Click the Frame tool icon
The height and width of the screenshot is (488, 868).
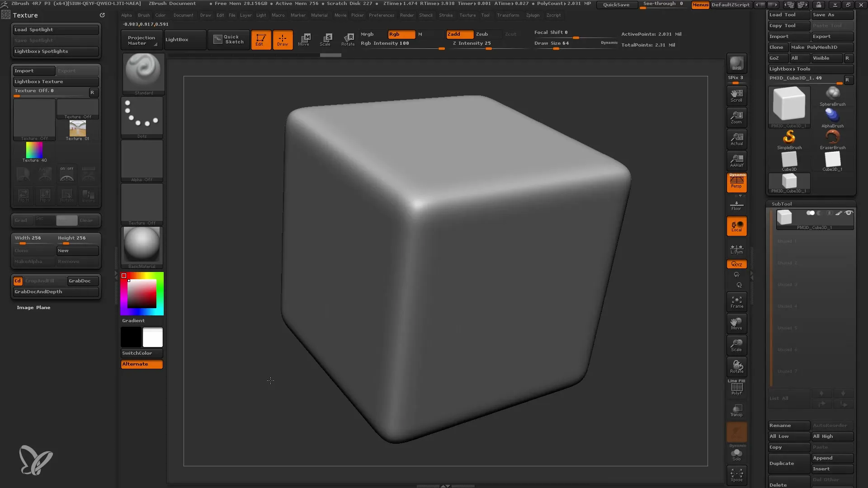pos(737,302)
